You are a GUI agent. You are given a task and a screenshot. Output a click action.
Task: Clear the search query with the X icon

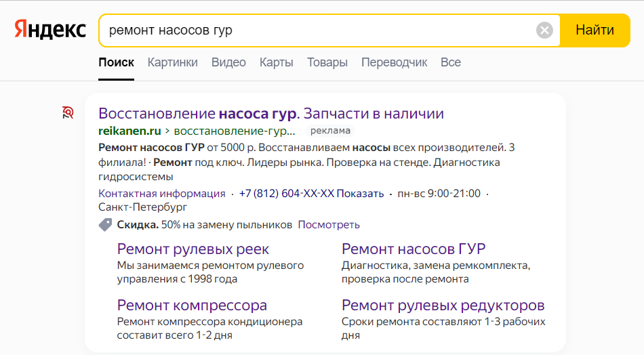pos(544,30)
